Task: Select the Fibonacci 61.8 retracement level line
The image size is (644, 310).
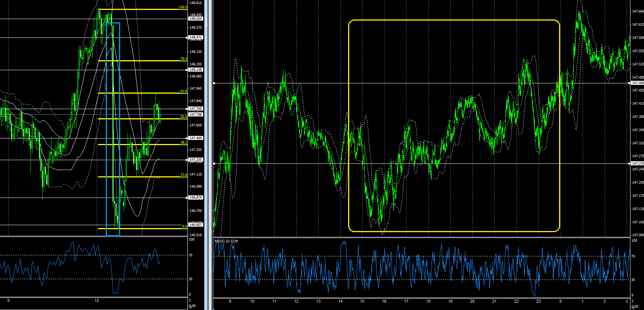Action: tap(143, 93)
